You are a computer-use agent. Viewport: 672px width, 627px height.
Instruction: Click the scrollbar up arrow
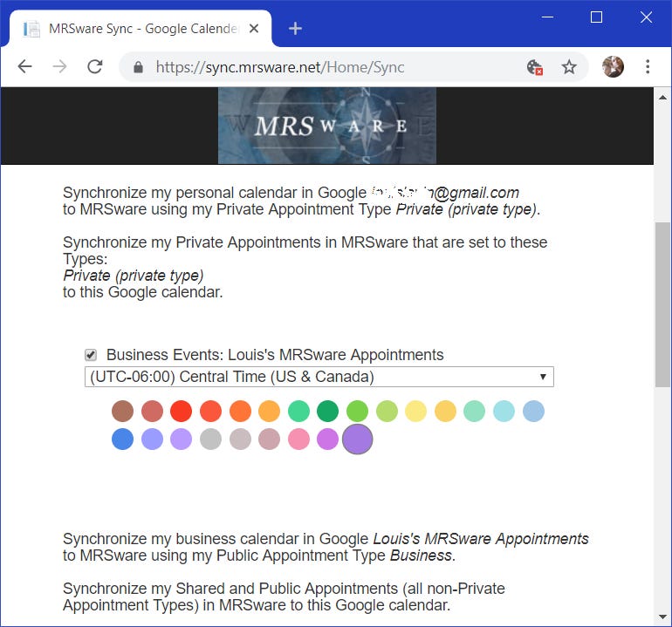point(662,98)
